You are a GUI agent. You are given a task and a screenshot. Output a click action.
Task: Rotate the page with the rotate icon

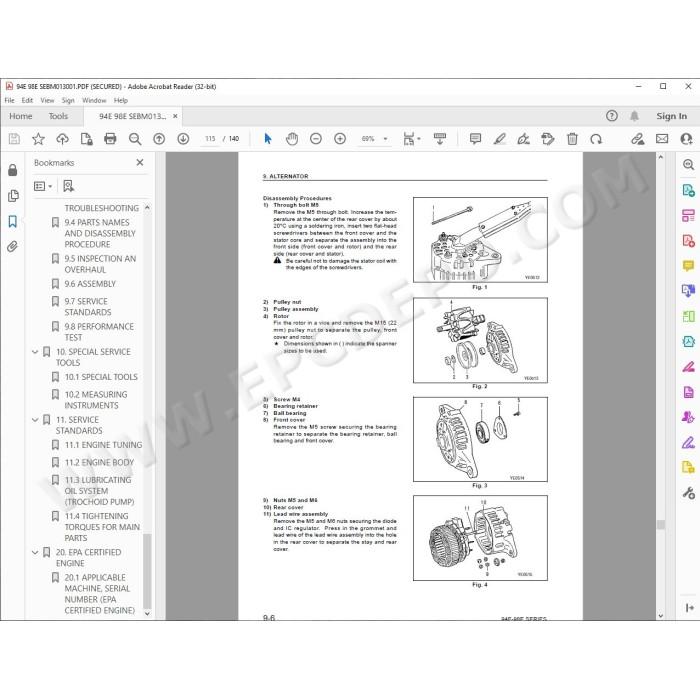point(596,139)
